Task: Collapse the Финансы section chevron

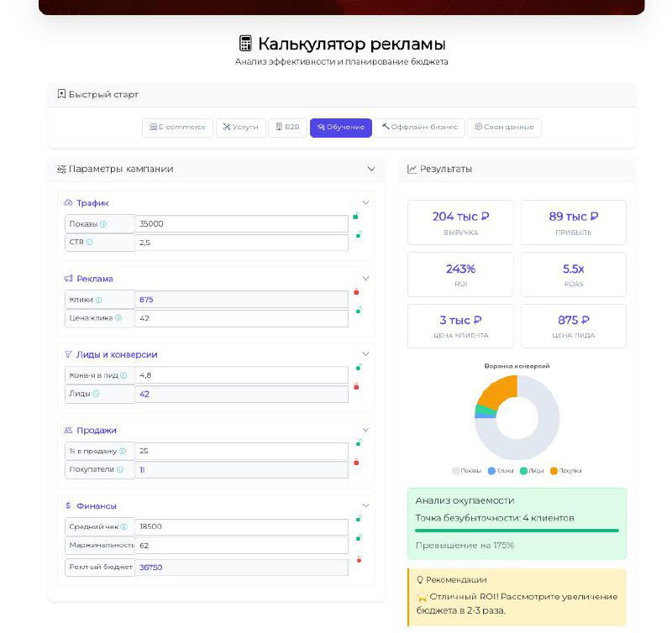Action: 366,505
